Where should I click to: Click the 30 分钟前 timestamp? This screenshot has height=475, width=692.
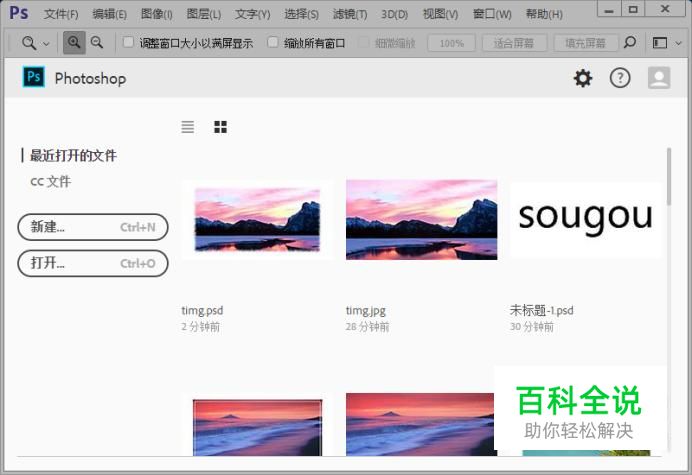(x=532, y=327)
